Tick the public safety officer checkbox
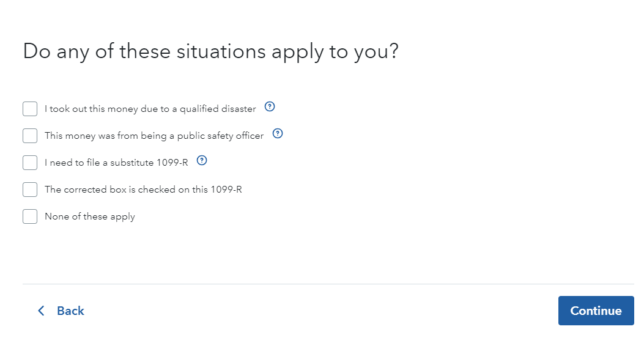The image size is (644, 351). [x=30, y=136]
